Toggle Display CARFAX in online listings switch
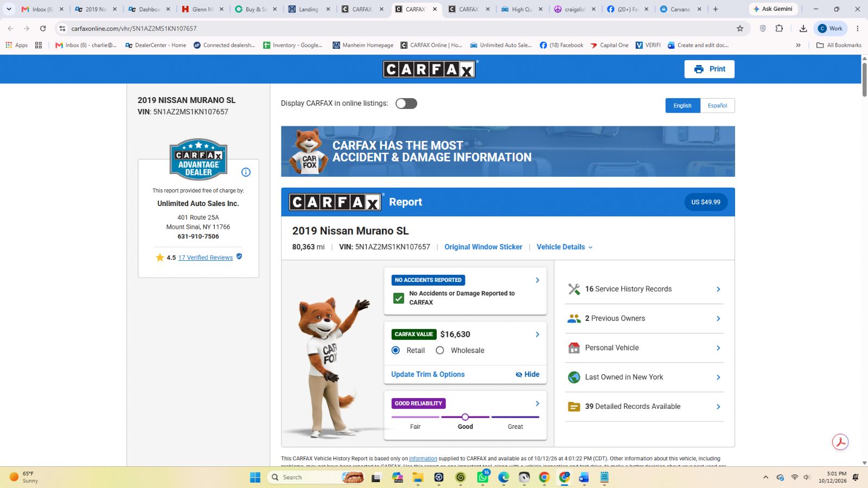 pos(406,104)
